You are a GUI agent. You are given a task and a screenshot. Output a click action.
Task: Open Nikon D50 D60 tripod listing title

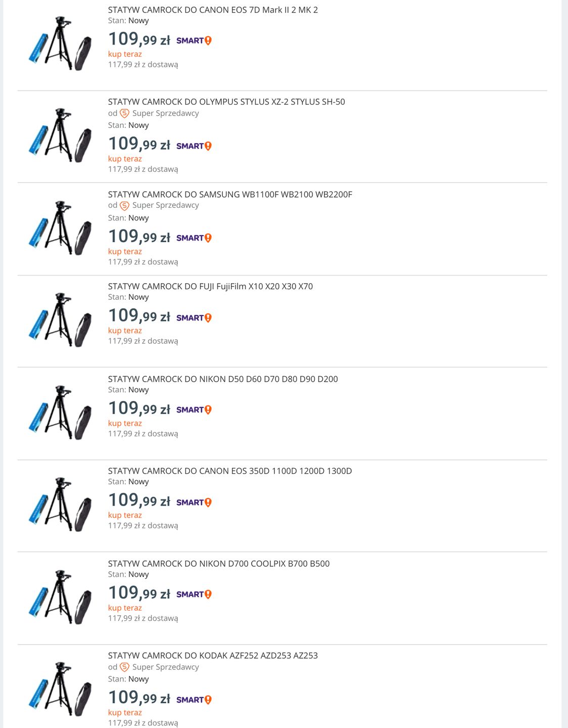coord(223,379)
